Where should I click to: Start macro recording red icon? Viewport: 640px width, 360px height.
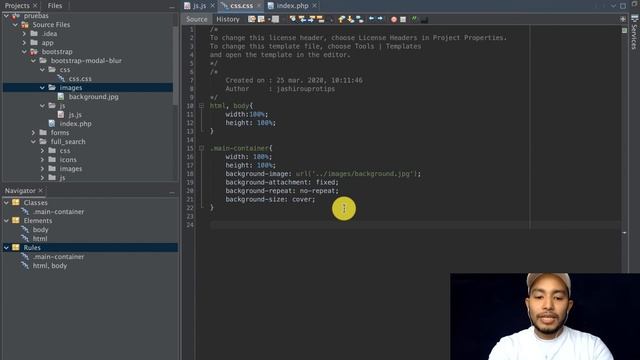(x=394, y=20)
